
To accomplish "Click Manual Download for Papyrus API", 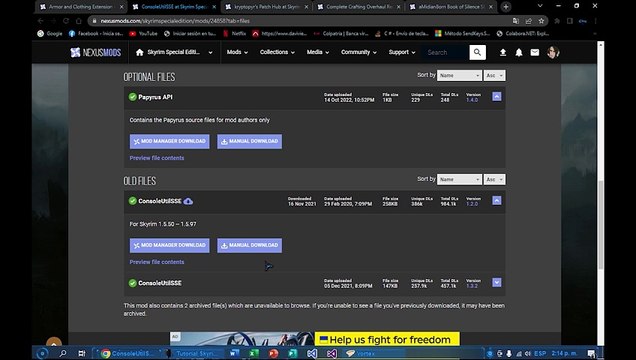I will pos(249,141).
